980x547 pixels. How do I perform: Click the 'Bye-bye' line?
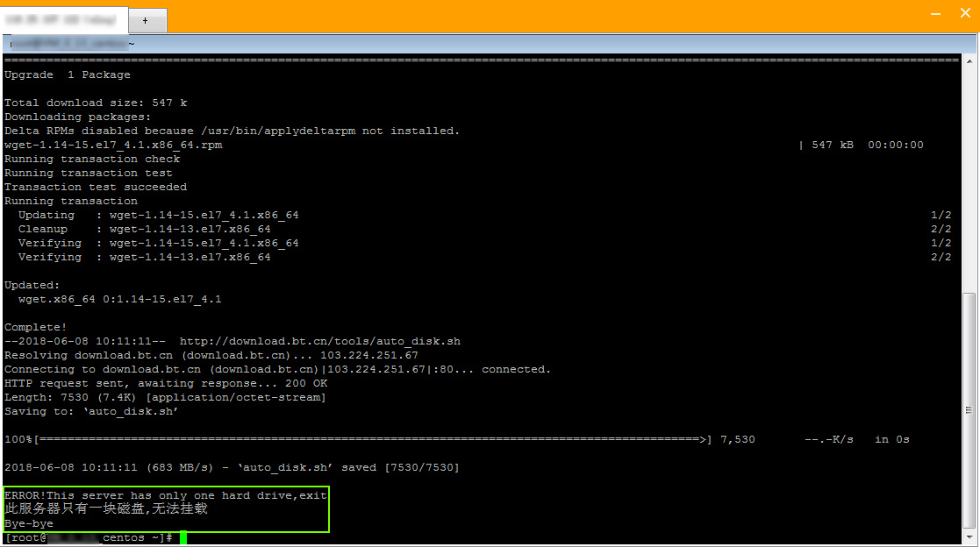pos(29,524)
